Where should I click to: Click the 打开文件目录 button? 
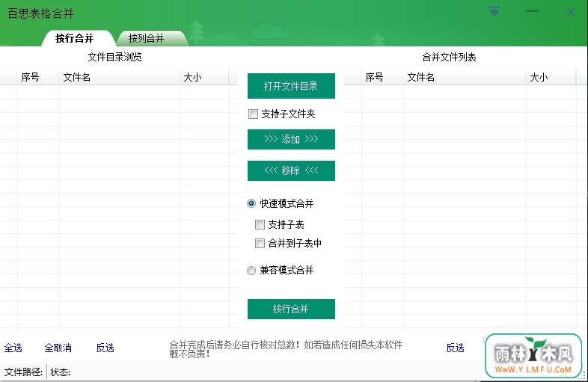coord(291,86)
